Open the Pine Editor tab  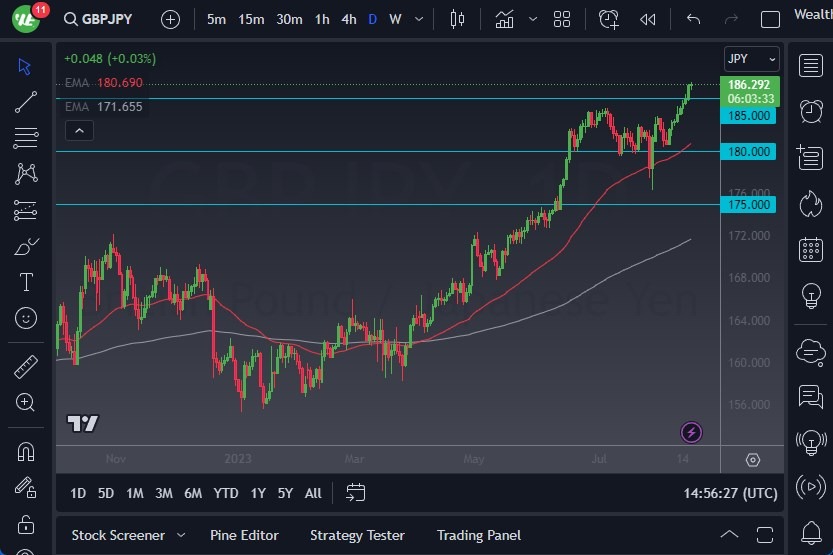point(244,535)
